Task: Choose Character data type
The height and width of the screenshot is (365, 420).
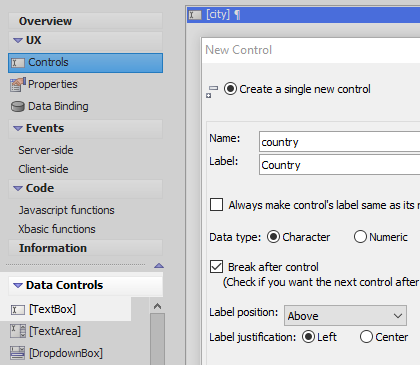Action: point(273,237)
